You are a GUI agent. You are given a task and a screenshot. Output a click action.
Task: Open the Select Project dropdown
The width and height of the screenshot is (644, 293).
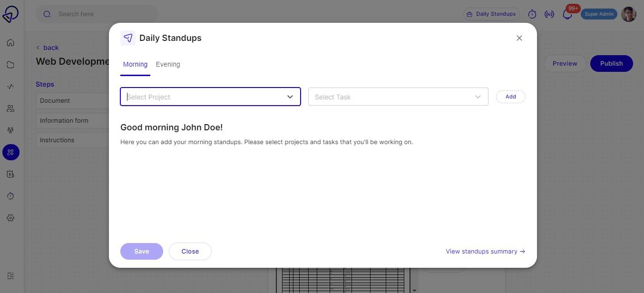click(210, 97)
